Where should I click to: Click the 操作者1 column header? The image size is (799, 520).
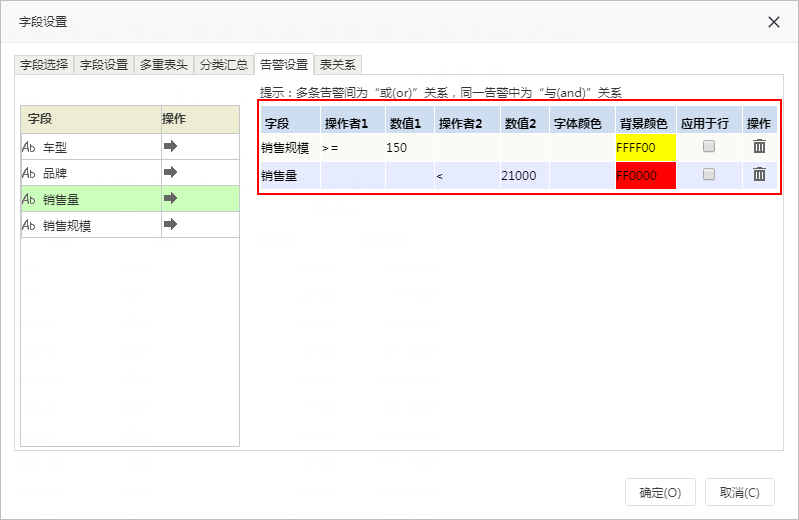353,120
